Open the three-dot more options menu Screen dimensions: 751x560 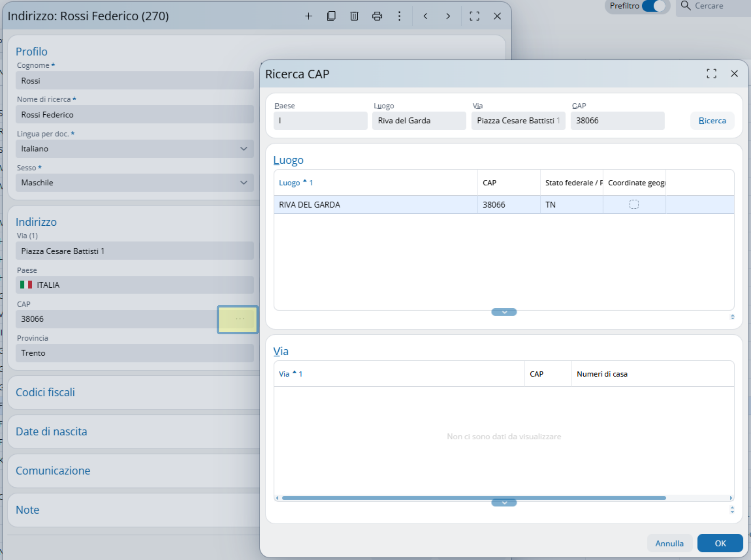[x=399, y=16]
